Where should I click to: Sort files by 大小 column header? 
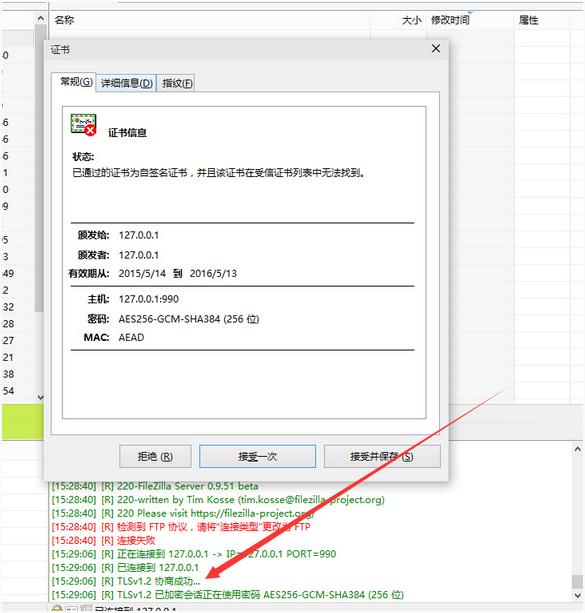(411, 20)
